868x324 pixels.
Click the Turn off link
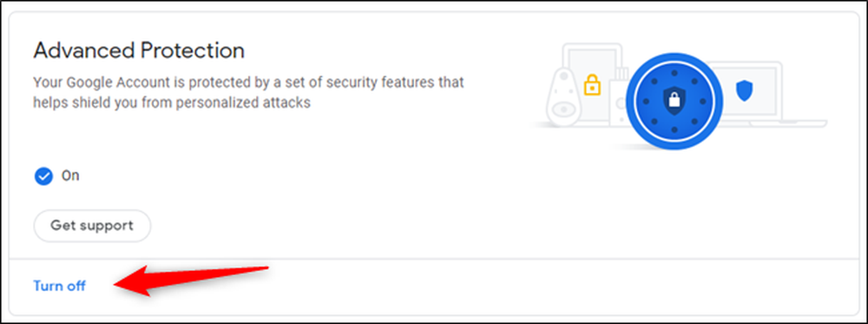point(60,287)
